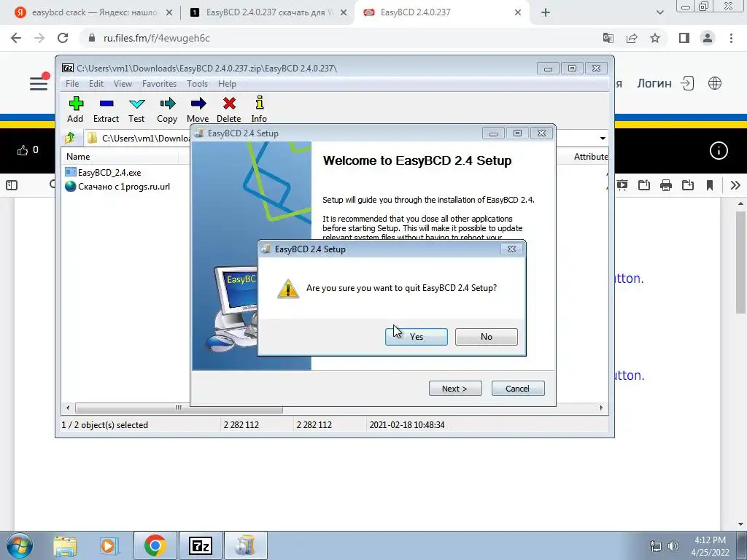Click the taskbar clock showing 4:12 PM
The width and height of the screenshot is (747, 560).
coord(710,546)
